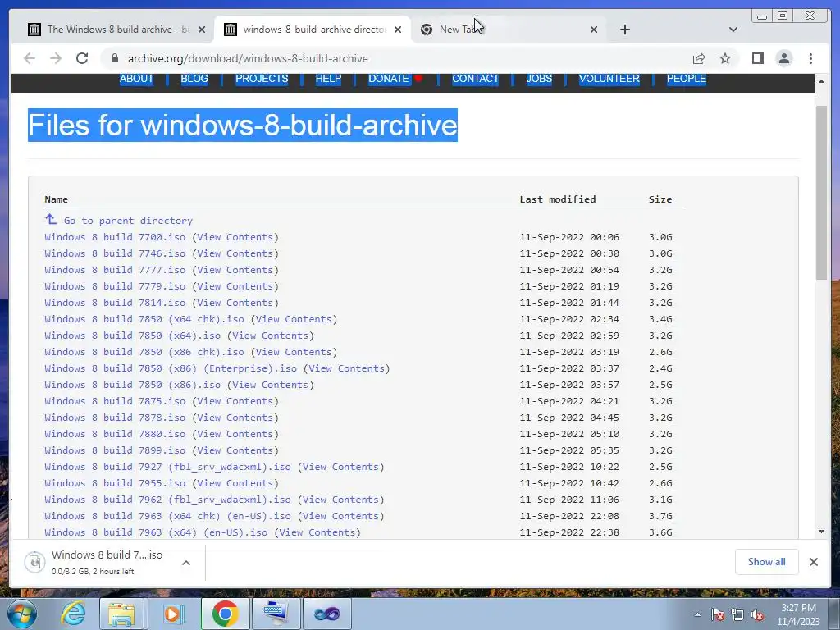Click the browser Forward arrow
The image size is (840, 630).
(56, 58)
